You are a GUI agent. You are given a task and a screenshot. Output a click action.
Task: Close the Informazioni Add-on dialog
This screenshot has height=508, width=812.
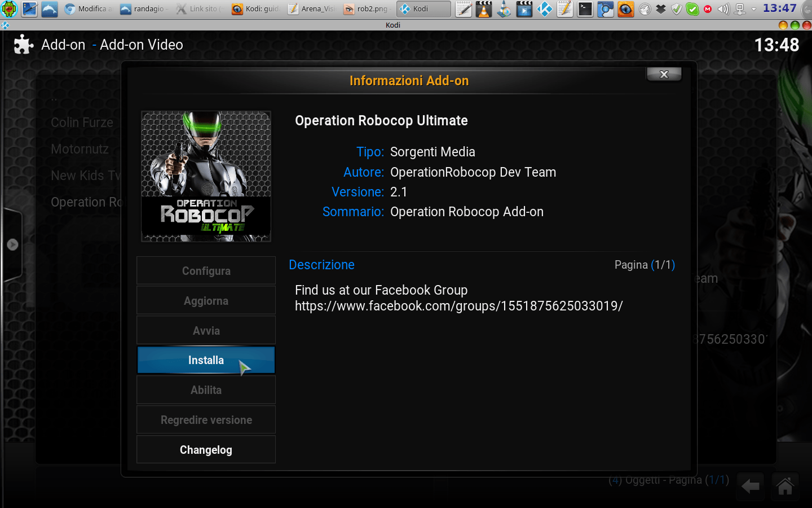664,75
